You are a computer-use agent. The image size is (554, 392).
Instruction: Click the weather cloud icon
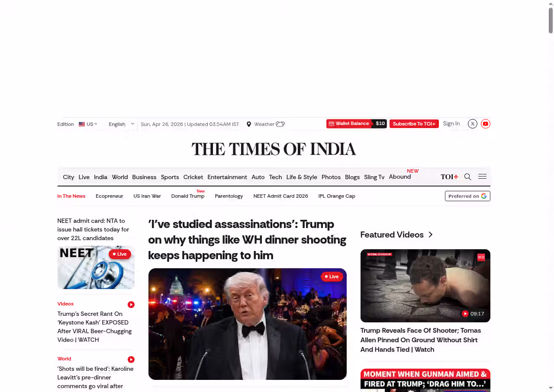pyautogui.click(x=280, y=124)
